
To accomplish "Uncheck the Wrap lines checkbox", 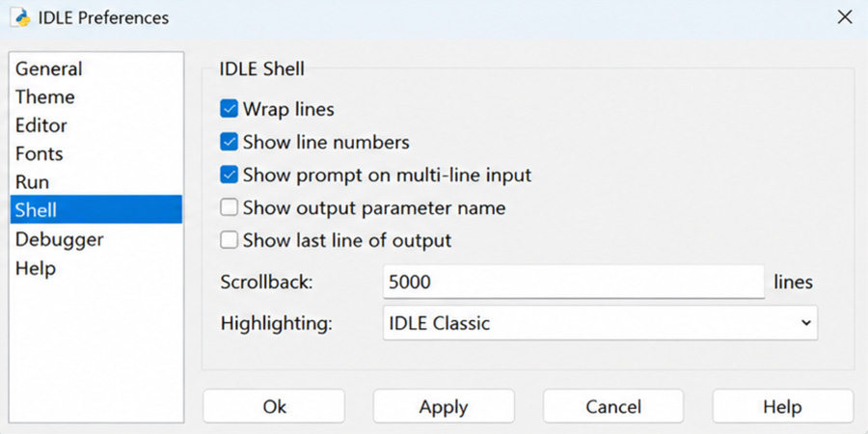I will tap(229, 109).
